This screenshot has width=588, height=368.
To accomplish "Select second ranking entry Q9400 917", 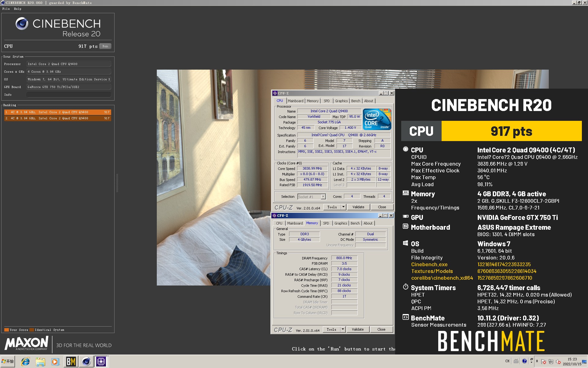I will point(58,118).
